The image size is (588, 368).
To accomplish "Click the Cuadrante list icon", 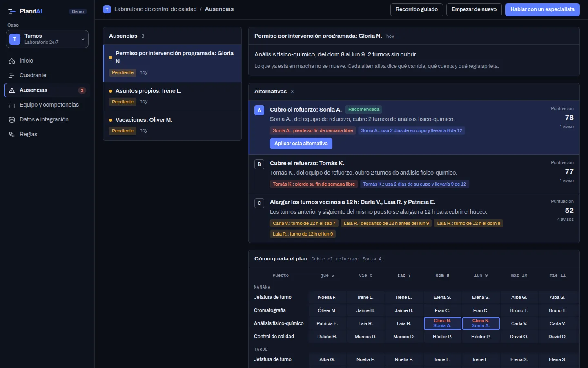I will point(12,76).
